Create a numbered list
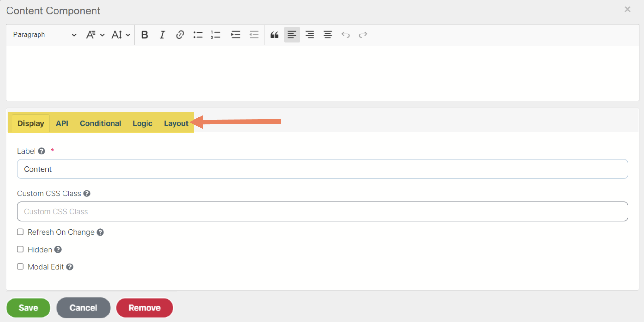 [215, 35]
